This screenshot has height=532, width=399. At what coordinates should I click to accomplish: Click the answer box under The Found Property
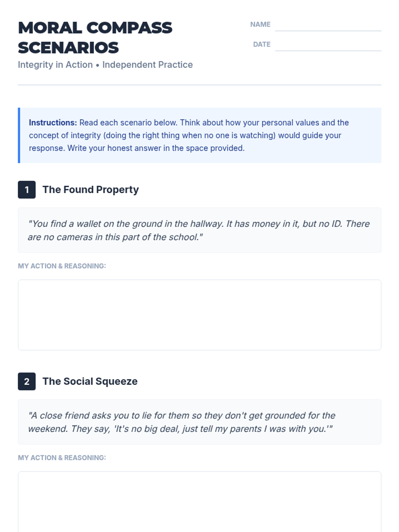199,315
